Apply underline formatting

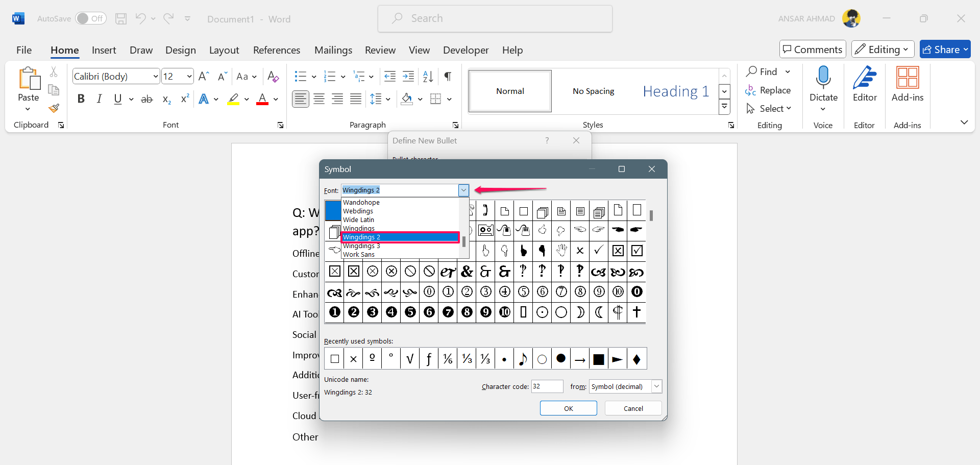[x=118, y=99]
